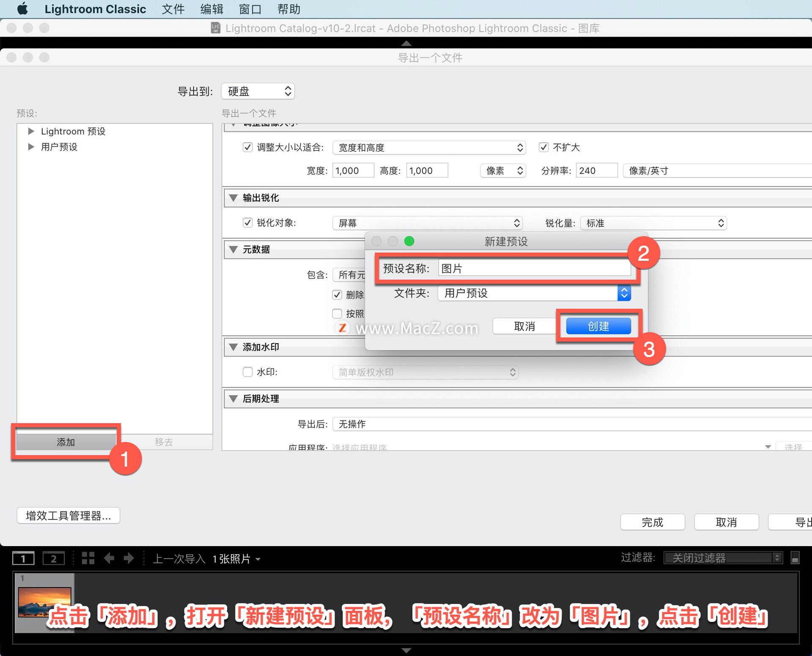Open the 帮助 menu
This screenshot has height=656, width=812.
(289, 9)
